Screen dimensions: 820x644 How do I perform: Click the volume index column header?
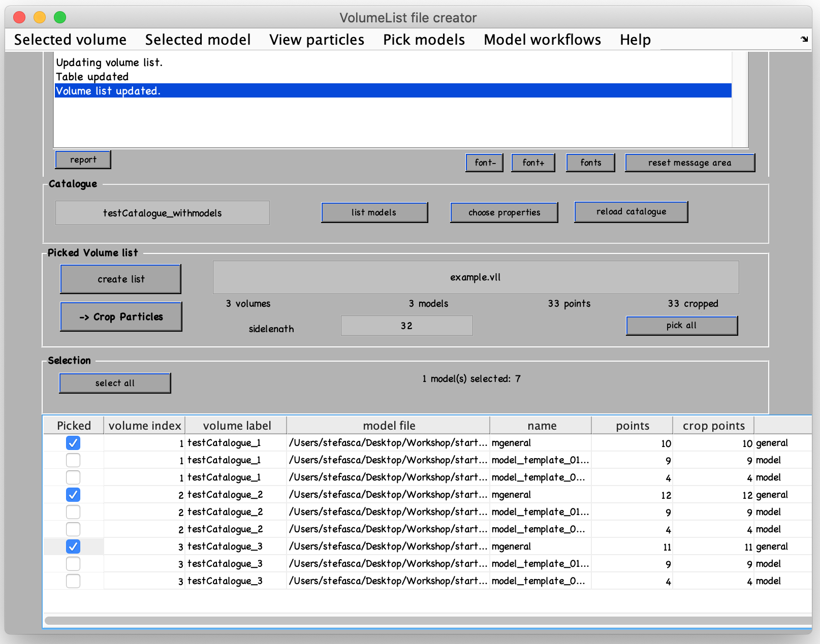144,426
